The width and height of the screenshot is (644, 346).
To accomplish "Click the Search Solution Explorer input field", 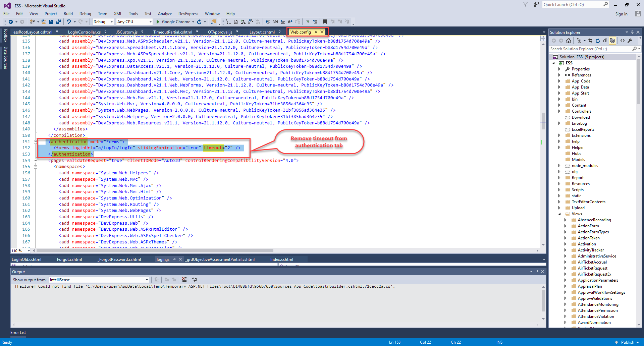I will click(x=590, y=49).
